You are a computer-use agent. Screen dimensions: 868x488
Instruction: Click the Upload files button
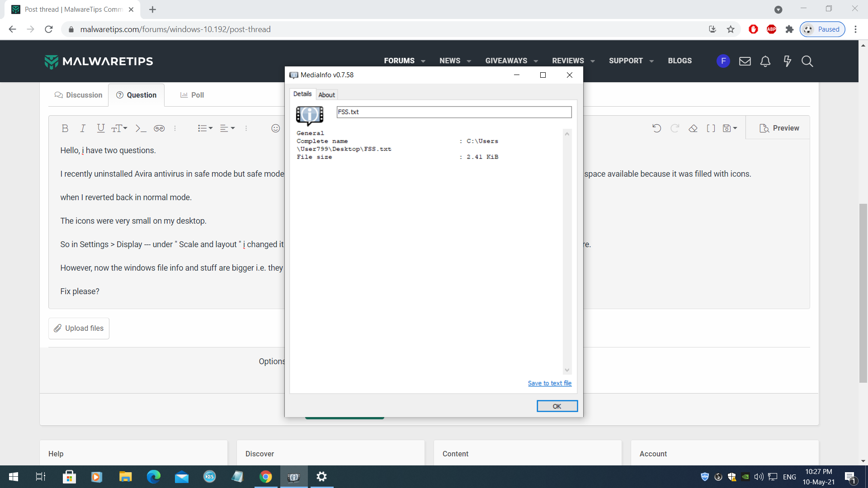coord(79,328)
